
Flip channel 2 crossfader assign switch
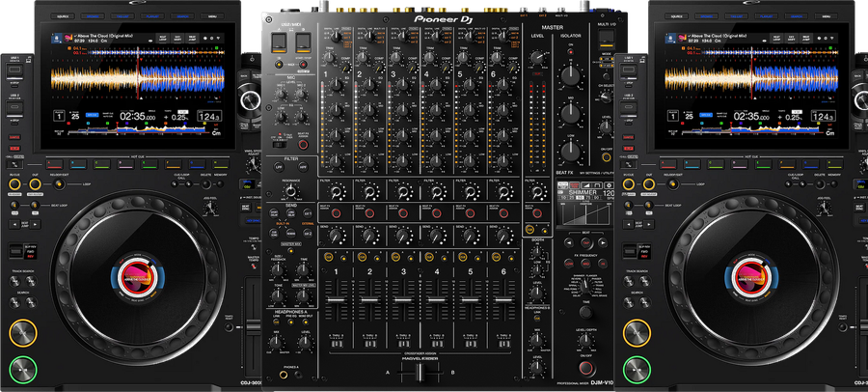click(369, 343)
